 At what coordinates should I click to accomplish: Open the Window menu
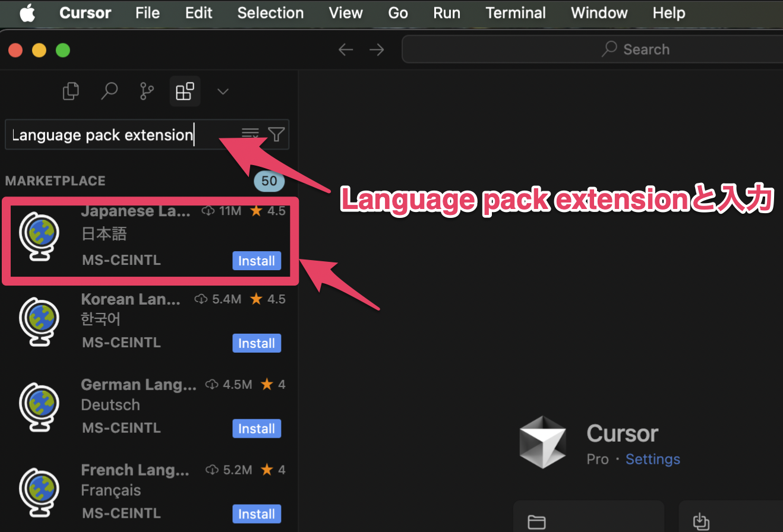pyautogui.click(x=599, y=13)
